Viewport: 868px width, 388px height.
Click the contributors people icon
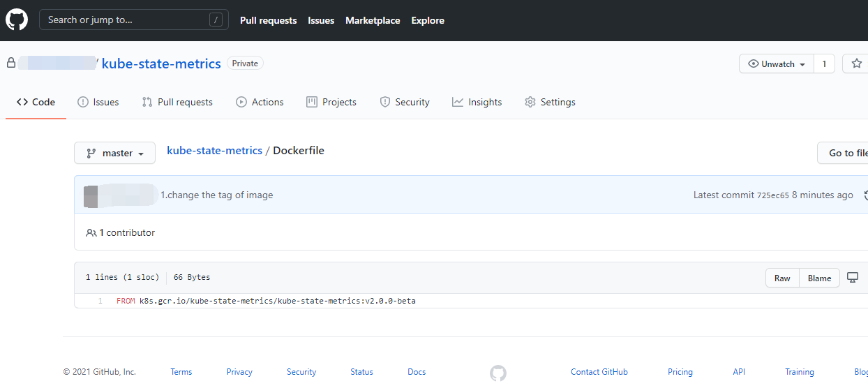pos(91,232)
